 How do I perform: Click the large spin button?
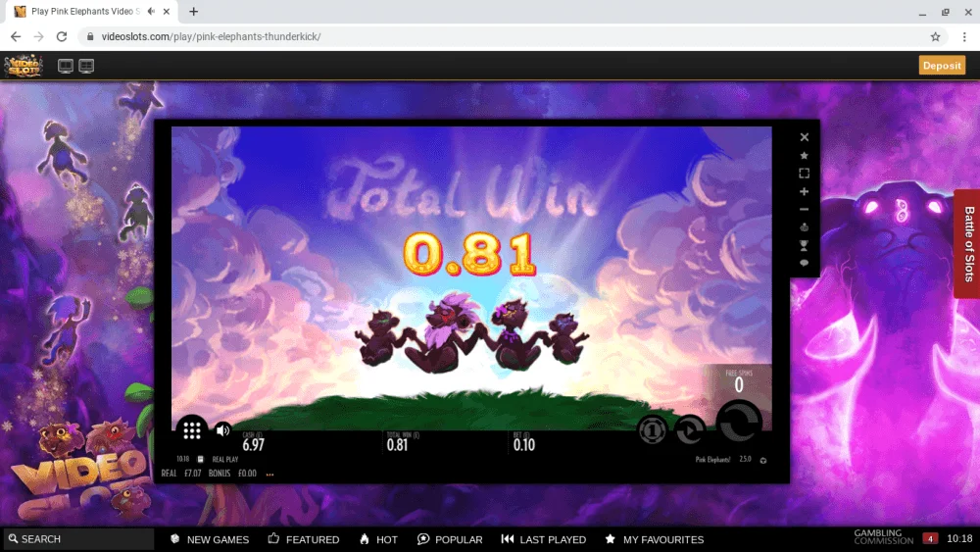[x=739, y=423]
